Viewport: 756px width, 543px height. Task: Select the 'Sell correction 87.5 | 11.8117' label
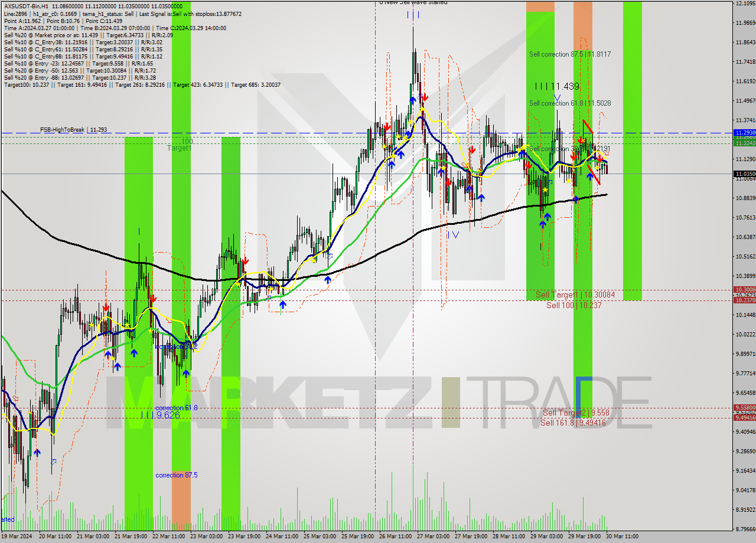tap(570, 54)
